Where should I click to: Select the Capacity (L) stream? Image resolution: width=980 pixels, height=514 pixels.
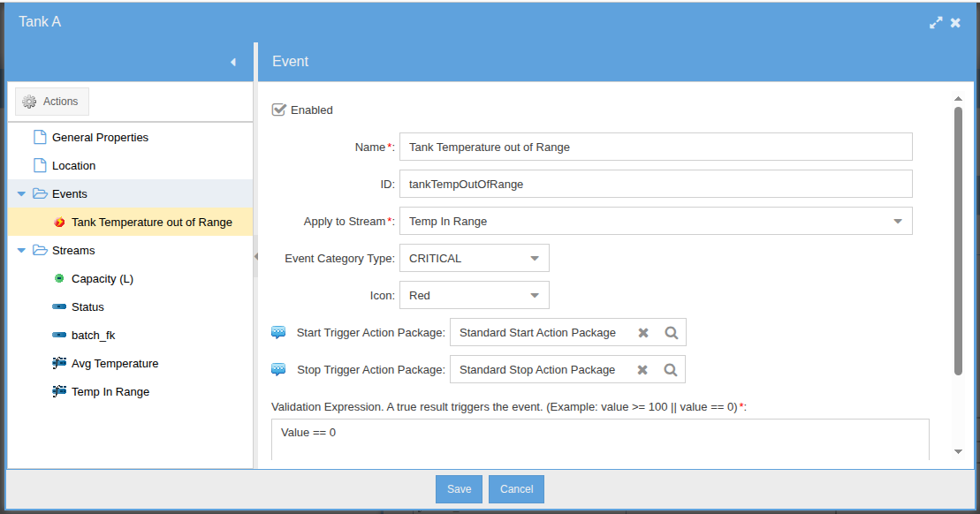click(x=103, y=278)
